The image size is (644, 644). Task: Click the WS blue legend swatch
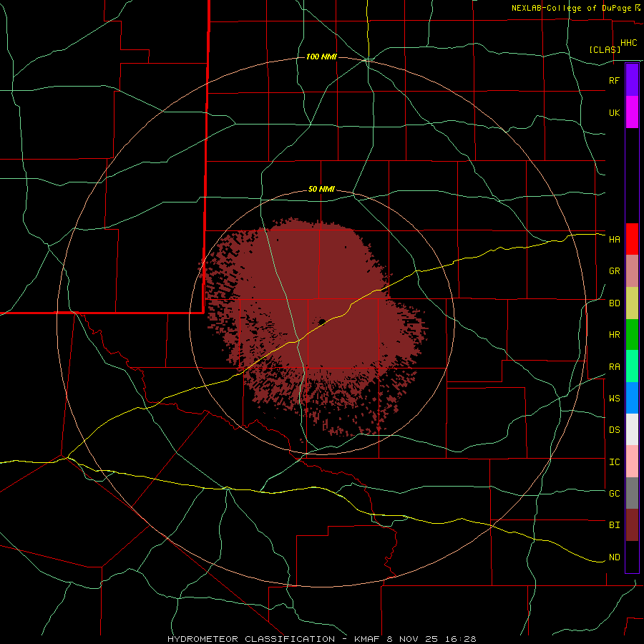(x=632, y=398)
